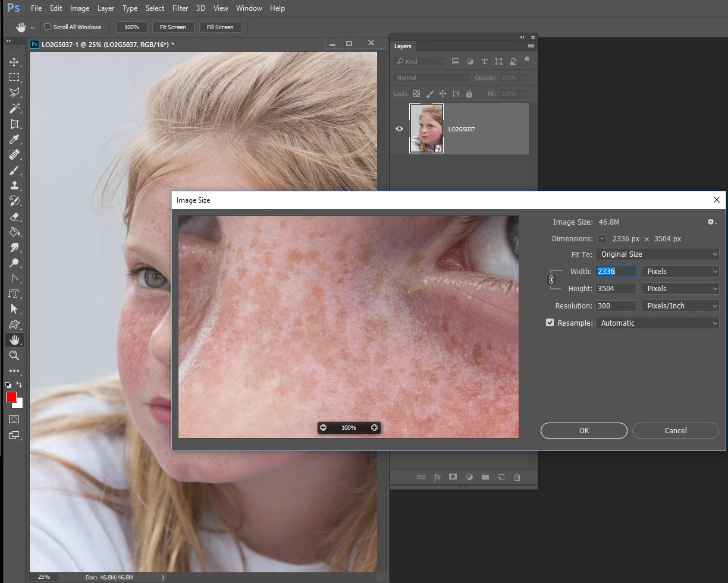This screenshot has height=583, width=728.
Task: Open the Resample method dropdown
Action: pyautogui.click(x=657, y=323)
